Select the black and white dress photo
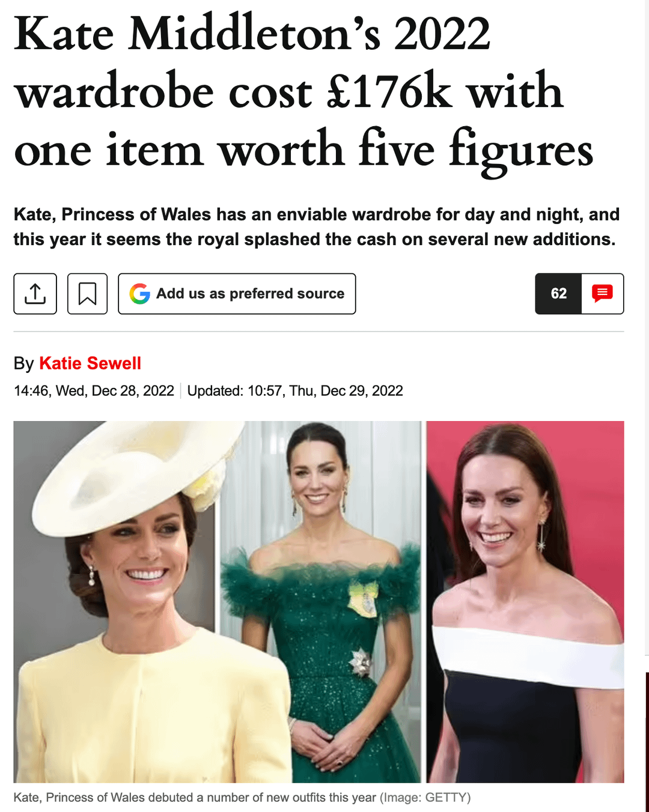The height and width of the screenshot is (812, 649). click(x=525, y=602)
